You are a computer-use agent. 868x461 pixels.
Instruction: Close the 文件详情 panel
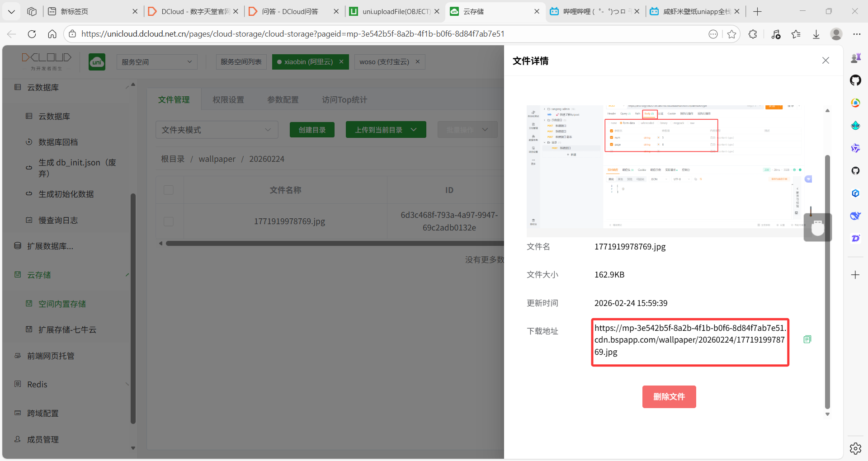click(826, 61)
